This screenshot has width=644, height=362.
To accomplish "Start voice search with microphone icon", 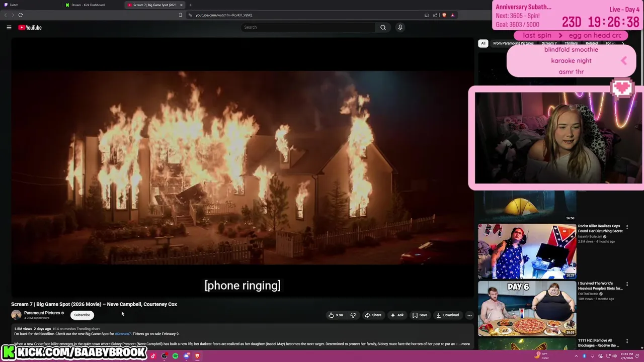I will pyautogui.click(x=400, y=27).
